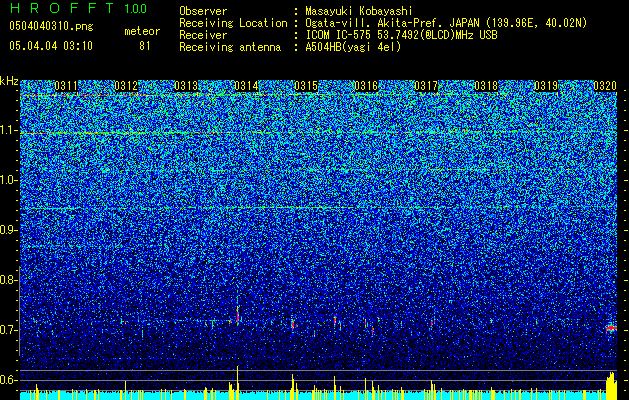Click the 0.6 frequency axis label
Viewport: 629px width, 400px height.
8,380
